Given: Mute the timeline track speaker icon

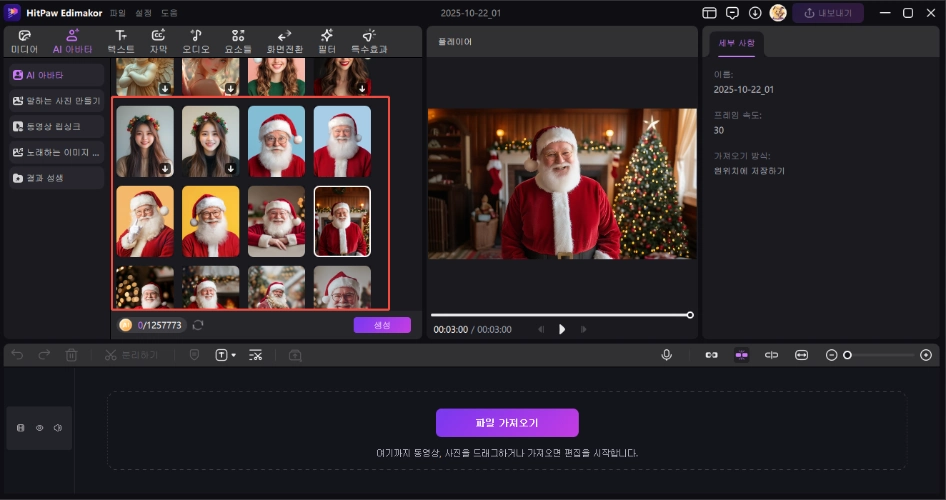Looking at the screenshot, I should click(58, 428).
